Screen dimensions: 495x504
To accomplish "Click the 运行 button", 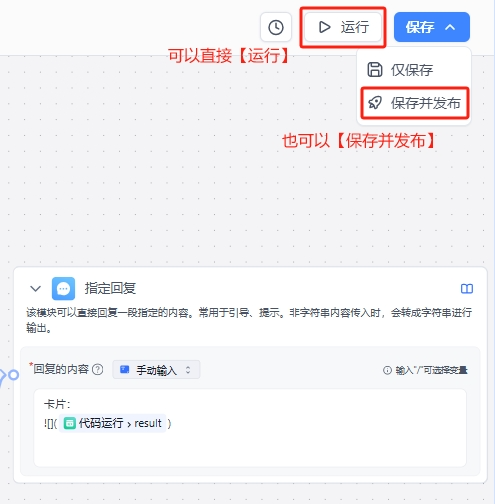I will (343, 27).
